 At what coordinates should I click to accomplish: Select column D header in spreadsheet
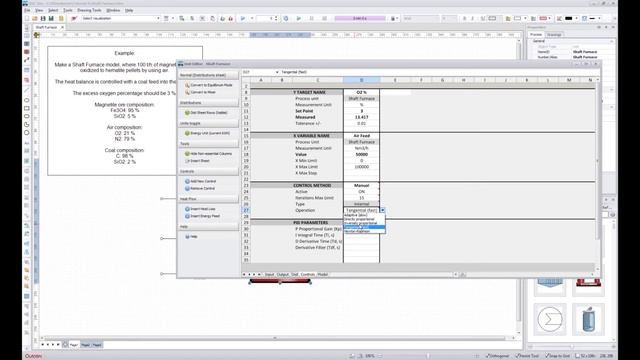coord(361,80)
